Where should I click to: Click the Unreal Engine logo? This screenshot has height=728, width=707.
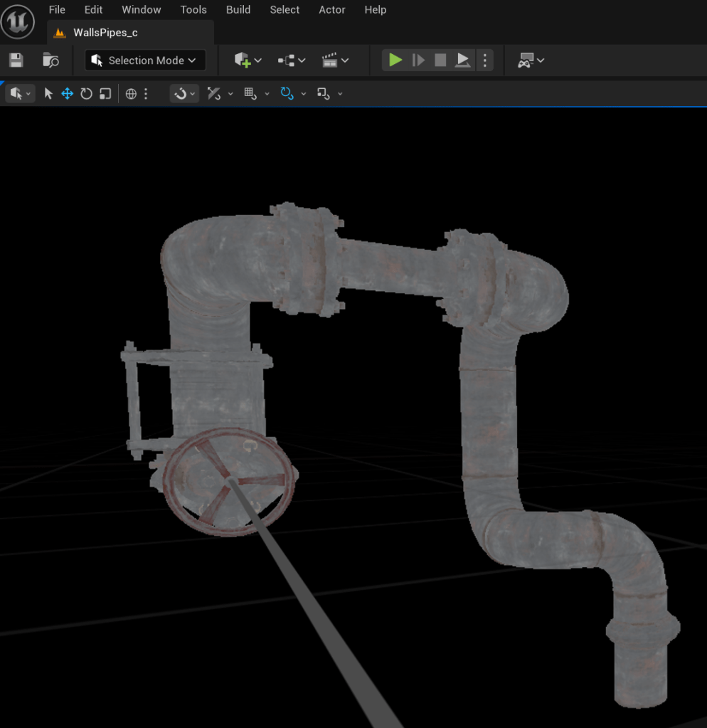click(x=18, y=22)
